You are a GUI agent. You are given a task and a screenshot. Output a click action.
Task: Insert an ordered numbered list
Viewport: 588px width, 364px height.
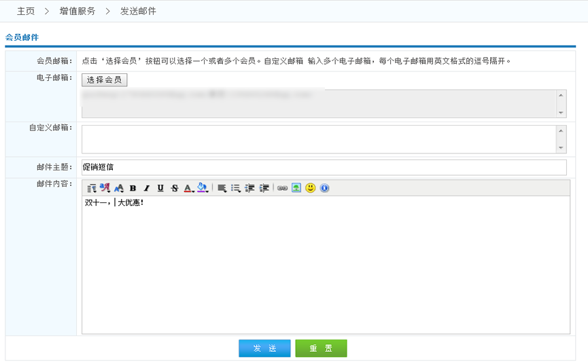click(222, 188)
